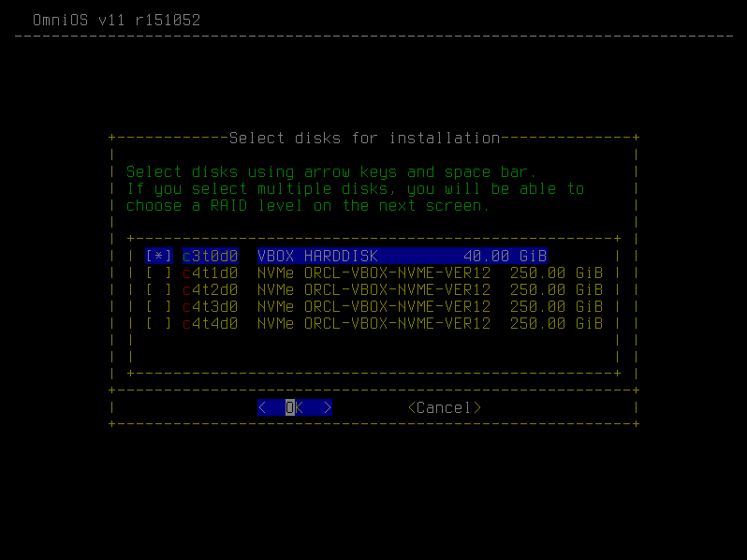Viewport: 747px width, 560px height.
Task: Click 250.00 GiB size in c4t2d0 row
Action: [556, 289]
